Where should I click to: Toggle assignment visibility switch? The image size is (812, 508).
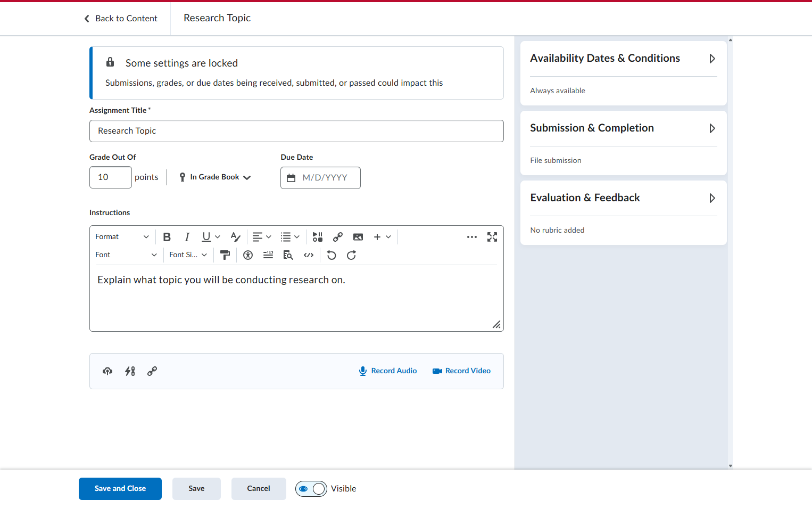pyautogui.click(x=311, y=489)
